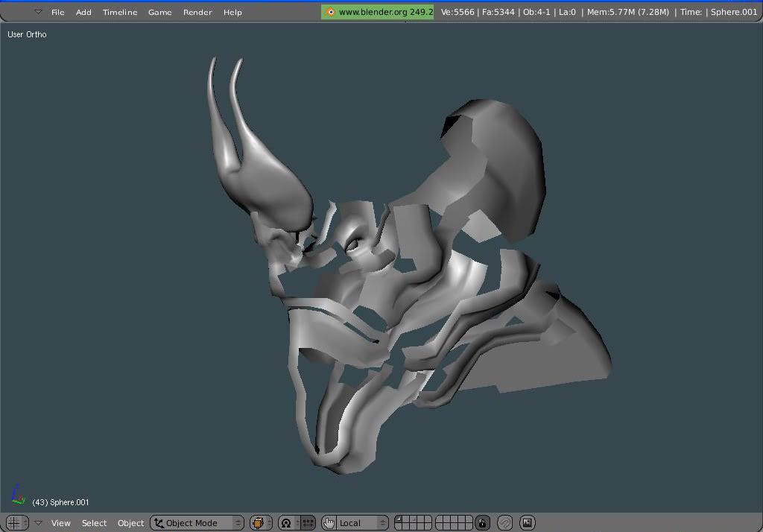The width and height of the screenshot is (763, 532).
Task: Toggle the layer lock padlock button
Action: click(x=483, y=523)
